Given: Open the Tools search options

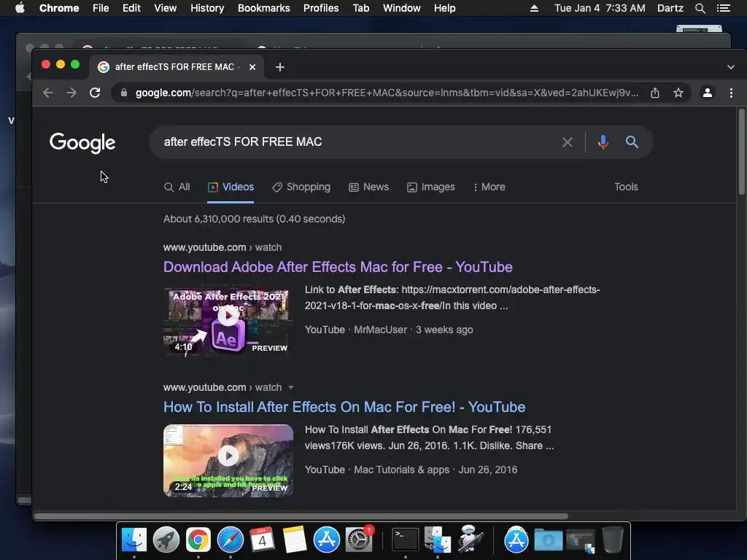Looking at the screenshot, I should click(x=626, y=187).
